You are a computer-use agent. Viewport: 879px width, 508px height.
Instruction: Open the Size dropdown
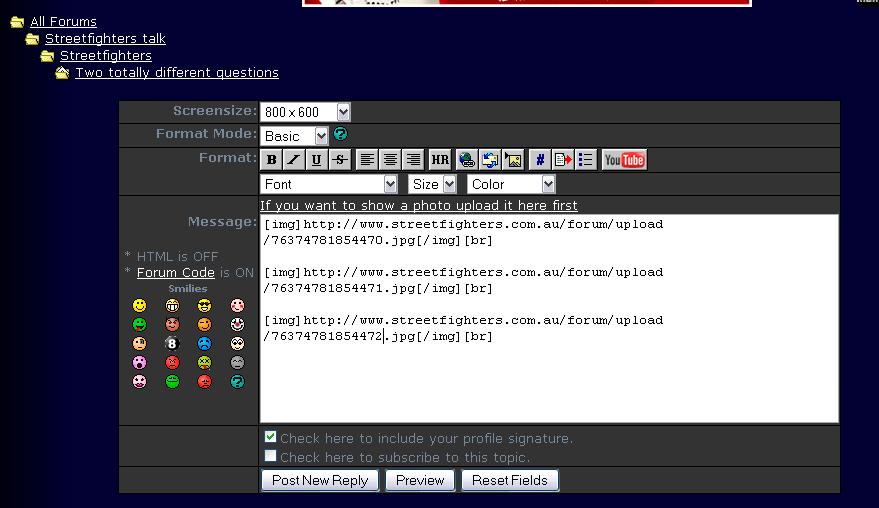432,184
